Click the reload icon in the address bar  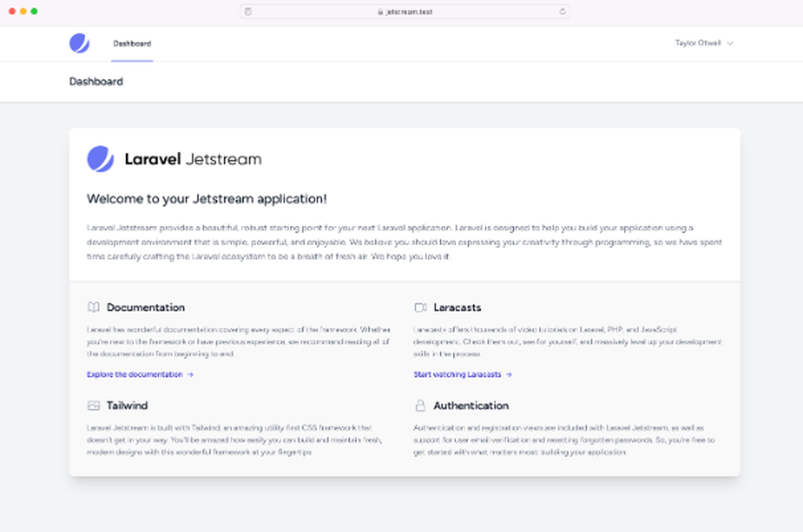point(562,11)
